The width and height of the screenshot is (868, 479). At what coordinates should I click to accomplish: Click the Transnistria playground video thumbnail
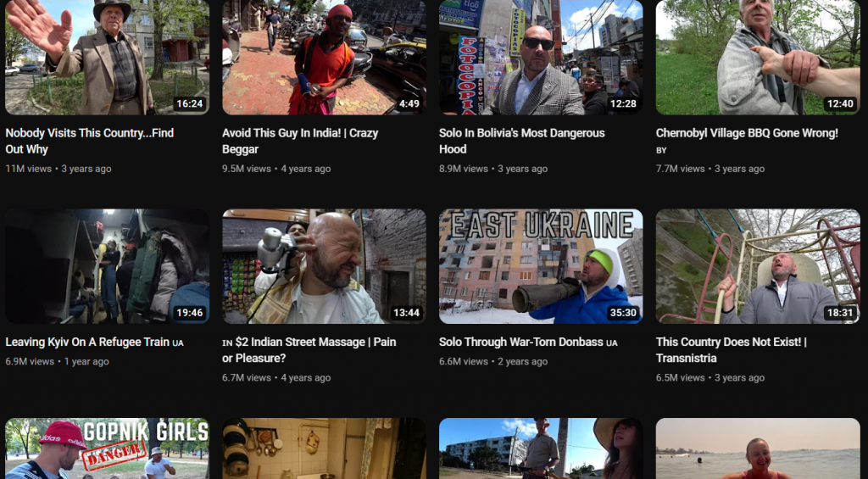click(757, 266)
